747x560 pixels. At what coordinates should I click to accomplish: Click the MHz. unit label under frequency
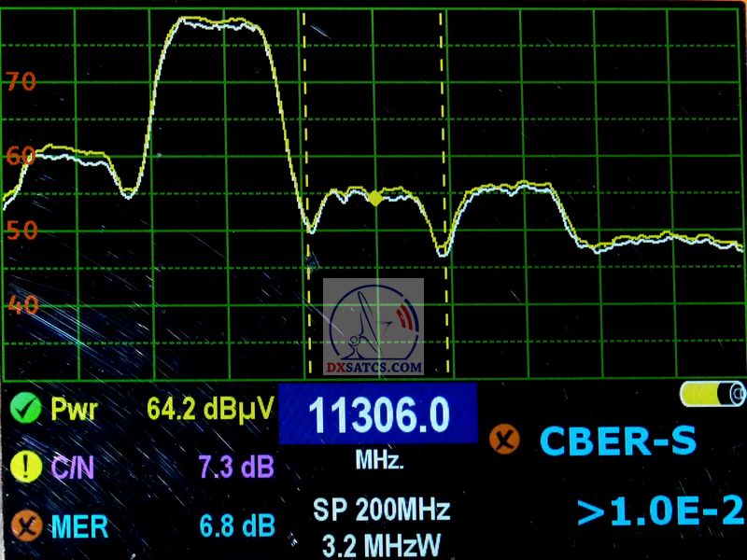[x=379, y=460]
